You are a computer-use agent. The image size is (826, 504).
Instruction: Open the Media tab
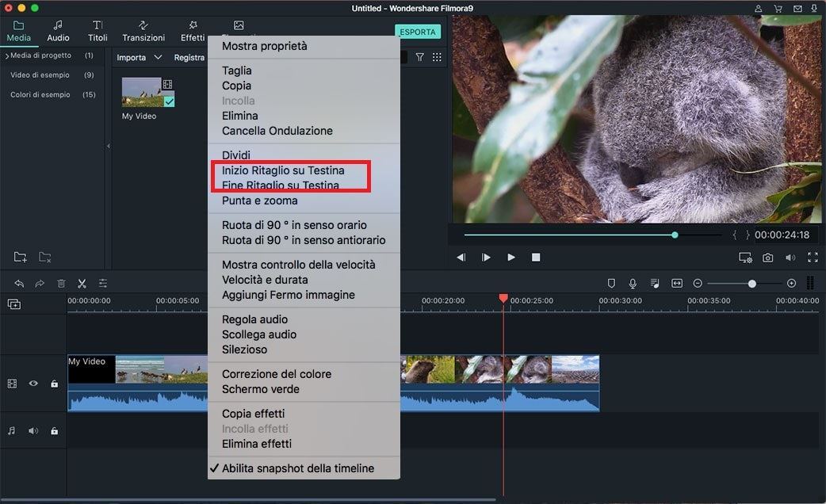(x=18, y=32)
